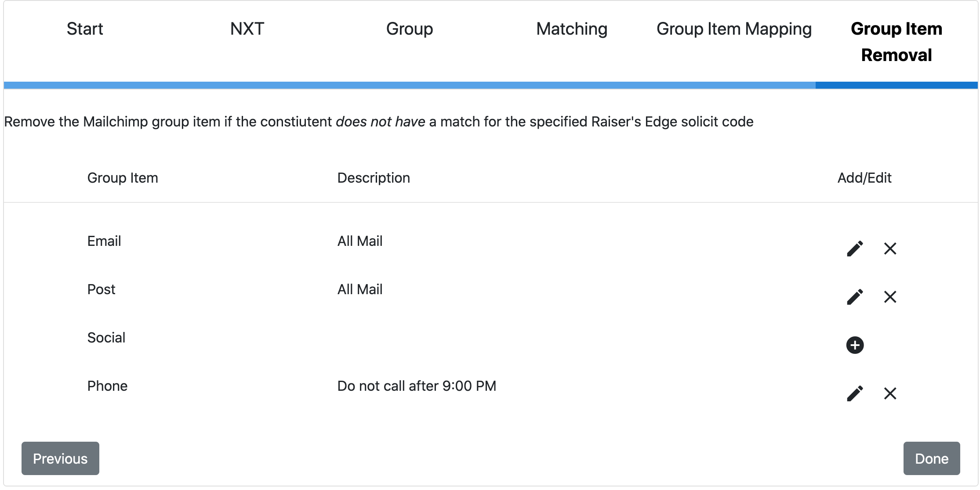Go to the Start step

tap(85, 29)
